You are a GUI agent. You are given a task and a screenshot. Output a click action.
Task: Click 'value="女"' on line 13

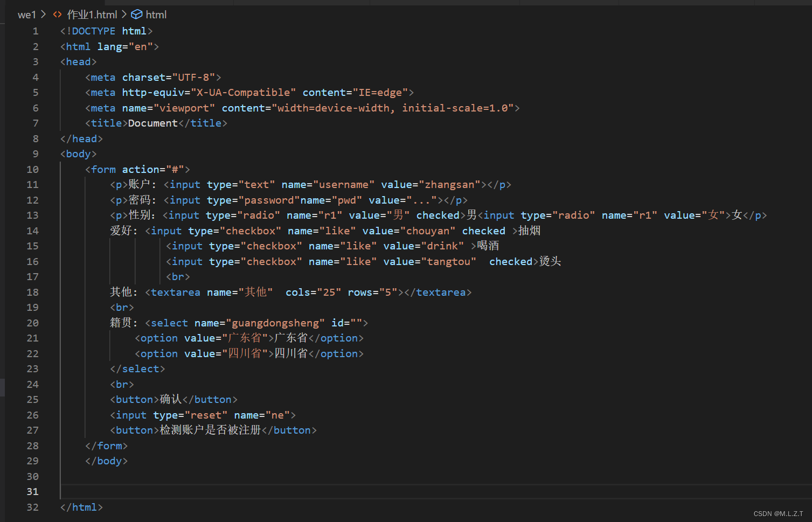695,215
